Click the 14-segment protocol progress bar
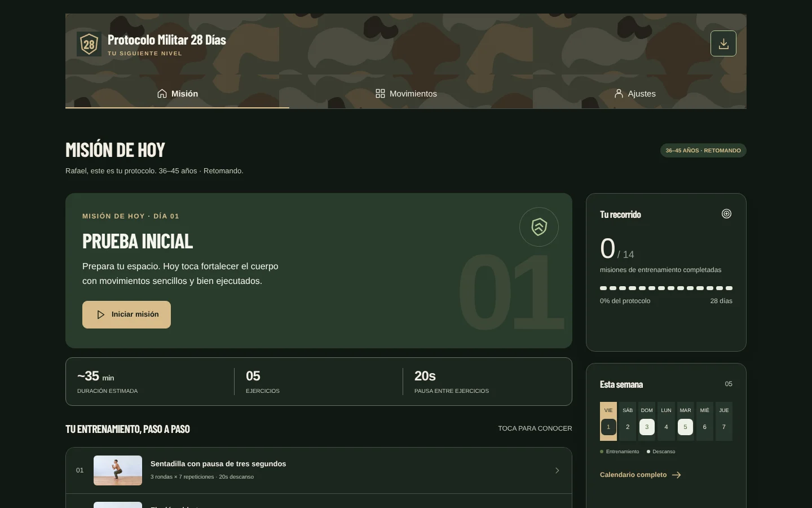The width and height of the screenshot is (812, 508). pos(666,288)
